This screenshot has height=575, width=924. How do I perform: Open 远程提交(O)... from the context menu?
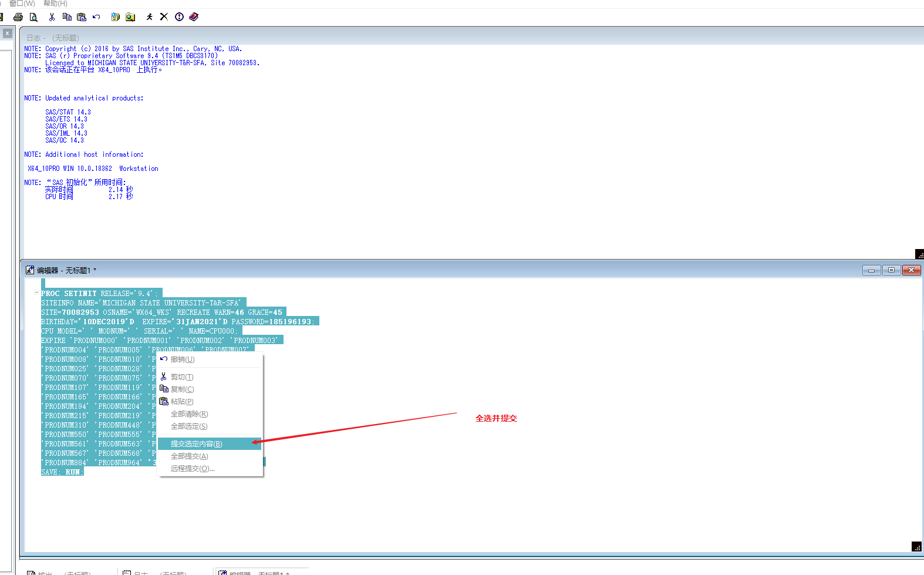pos(210,469)
